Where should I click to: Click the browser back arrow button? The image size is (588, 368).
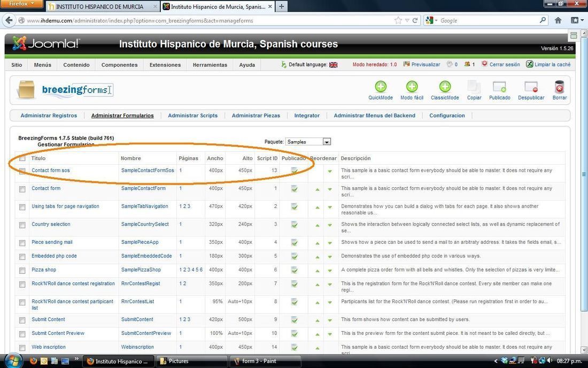(9, 20)
